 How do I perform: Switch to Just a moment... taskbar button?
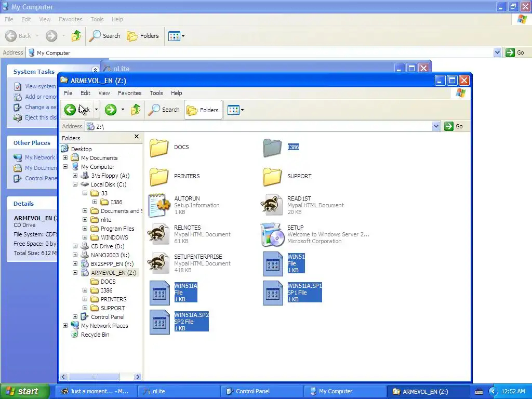click(x=96, y=391)
